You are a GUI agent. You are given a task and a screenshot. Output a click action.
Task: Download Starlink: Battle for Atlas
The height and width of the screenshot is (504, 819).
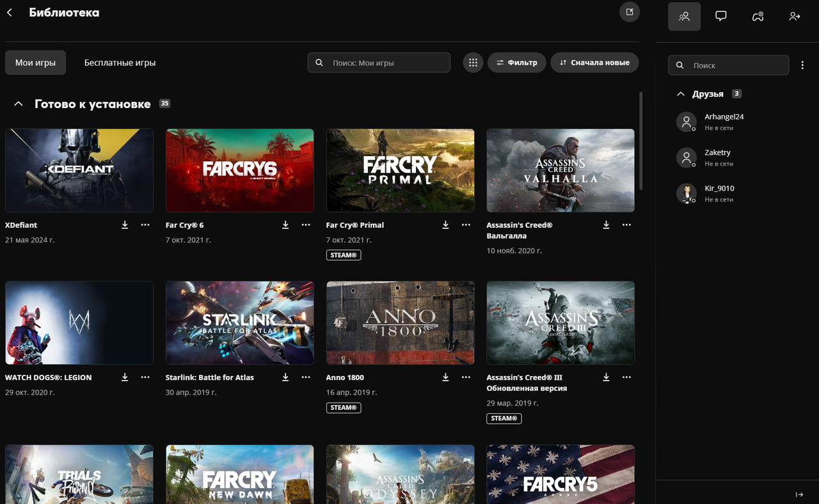point(285,377)
